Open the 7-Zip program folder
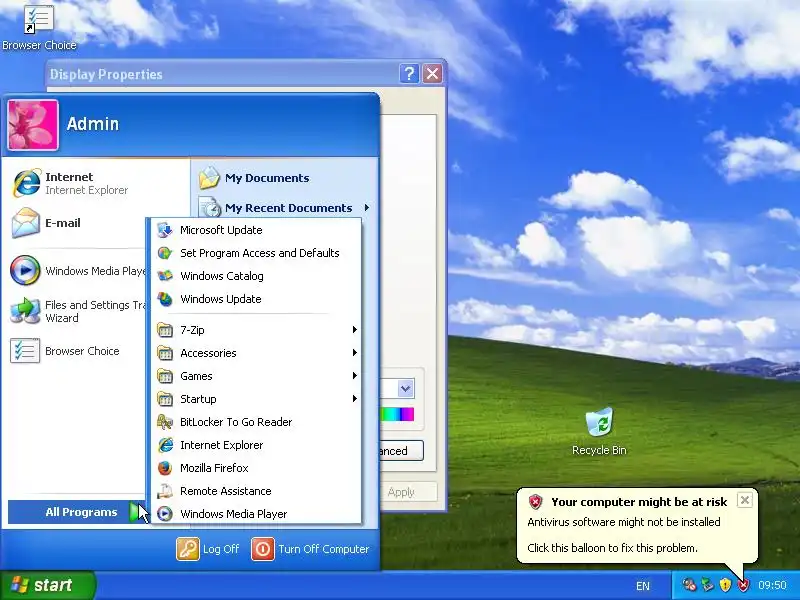This screenshot has height=600, width=800. point(257,330)
